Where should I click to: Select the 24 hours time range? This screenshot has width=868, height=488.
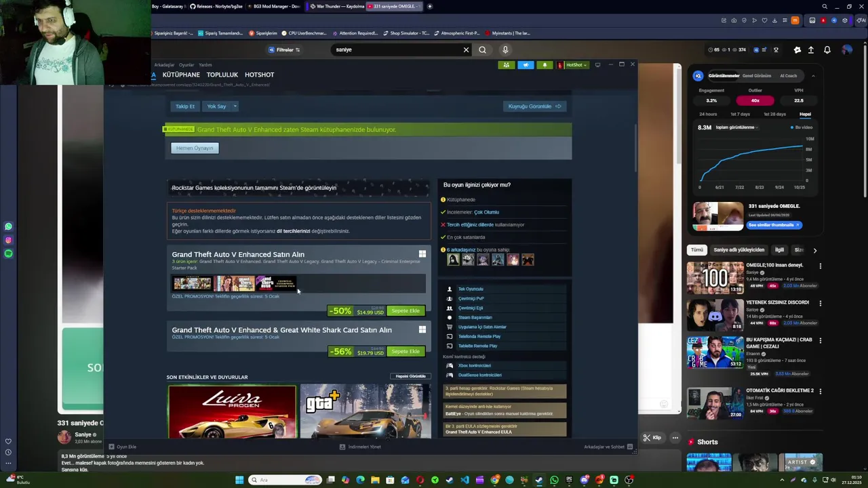[708, 114]
